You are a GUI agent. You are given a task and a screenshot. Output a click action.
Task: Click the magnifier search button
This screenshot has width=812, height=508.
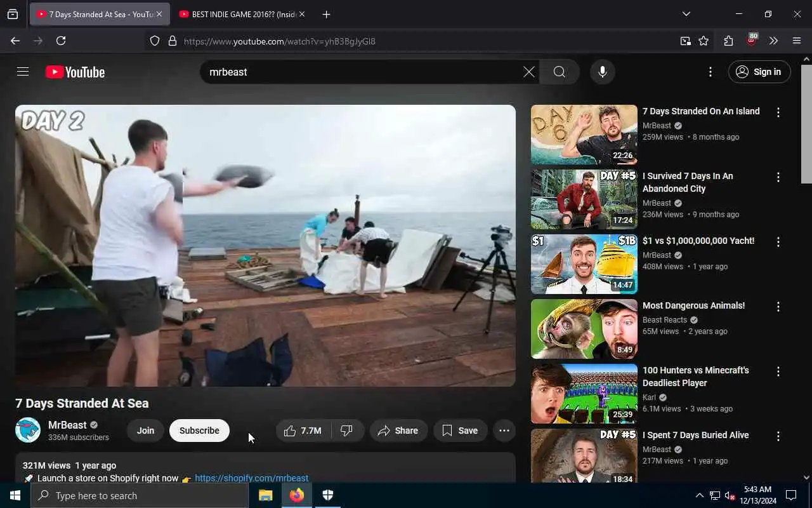tap(559, 72)
